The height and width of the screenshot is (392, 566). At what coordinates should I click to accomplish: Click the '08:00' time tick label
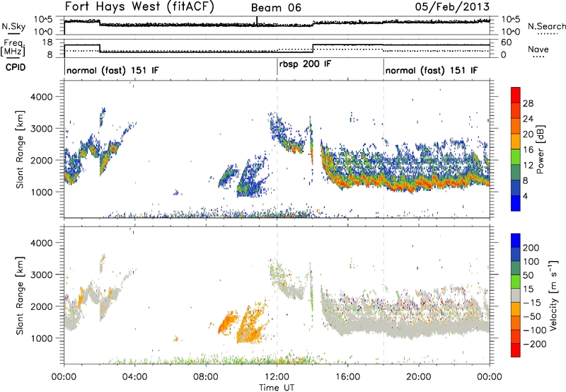206,377
